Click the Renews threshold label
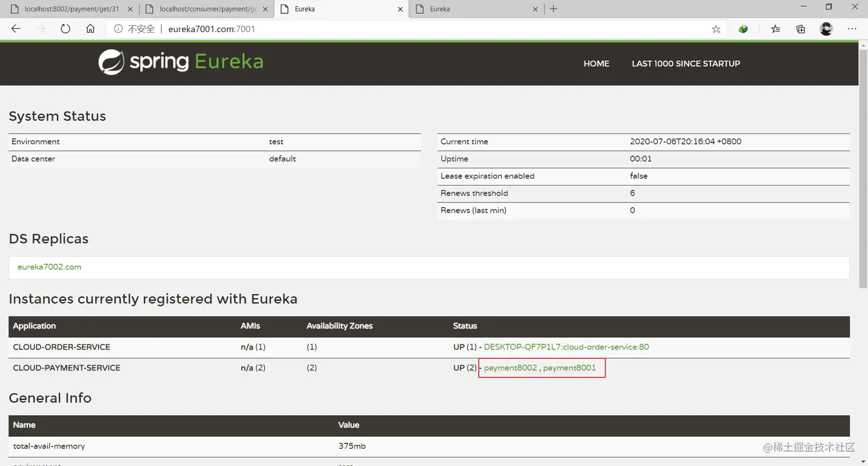The width and height of the screenshot is (868, 466). coord(474,193)
